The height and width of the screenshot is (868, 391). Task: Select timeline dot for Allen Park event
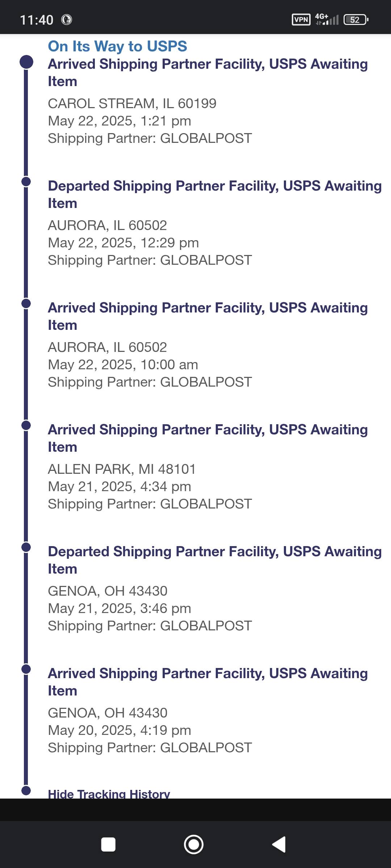pyautogui.click(x=26, y=425)
